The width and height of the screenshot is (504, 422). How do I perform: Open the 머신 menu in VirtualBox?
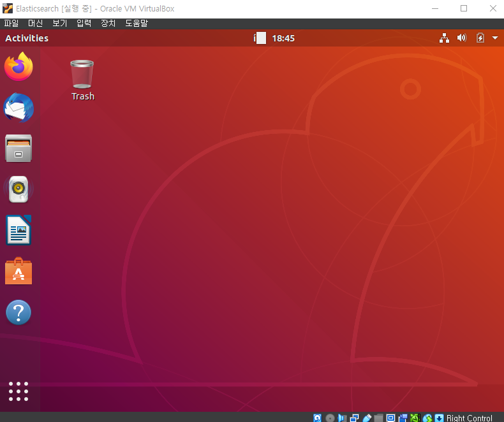[x=35, y=23]
